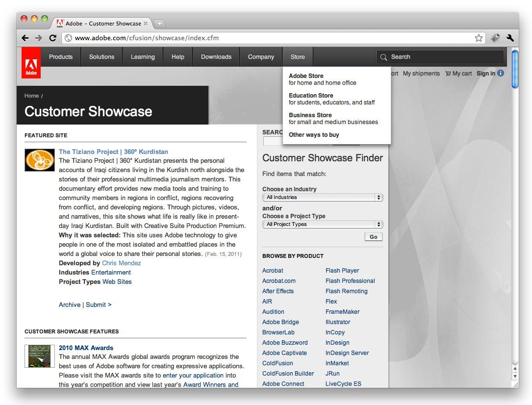Browse the Illustrator product link
532x405 pixels.
[338, 322]
